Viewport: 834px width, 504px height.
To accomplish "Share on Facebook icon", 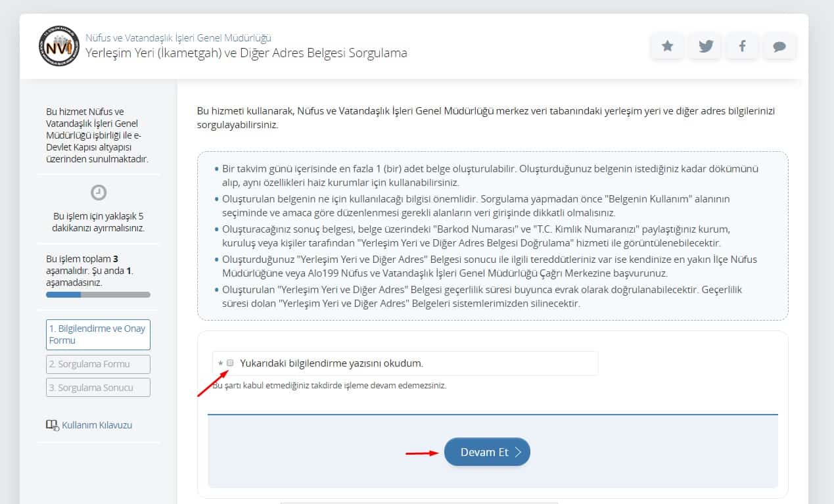I will [x=742, y=46].
